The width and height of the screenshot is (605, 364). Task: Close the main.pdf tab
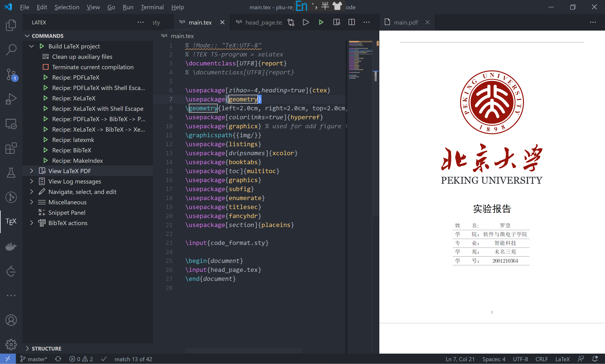[427, 22]
